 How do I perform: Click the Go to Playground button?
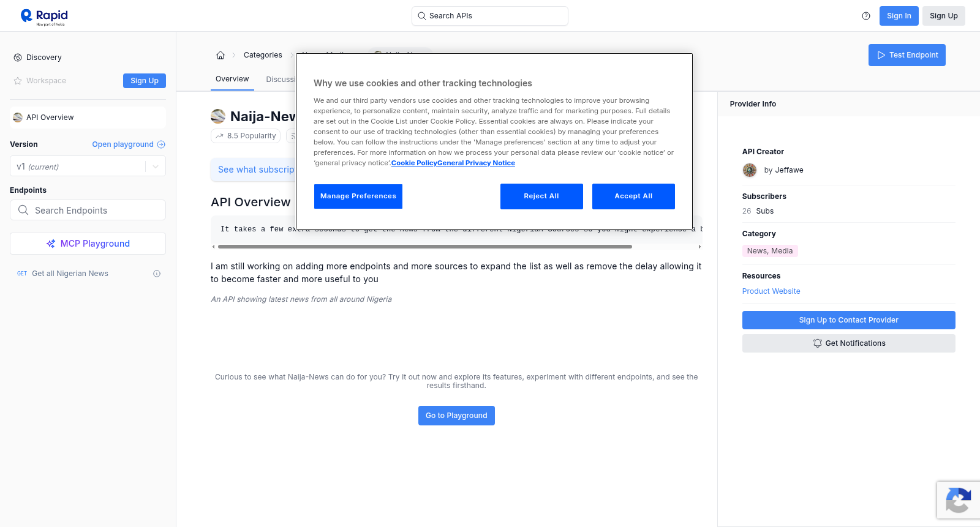click(456, 416)
